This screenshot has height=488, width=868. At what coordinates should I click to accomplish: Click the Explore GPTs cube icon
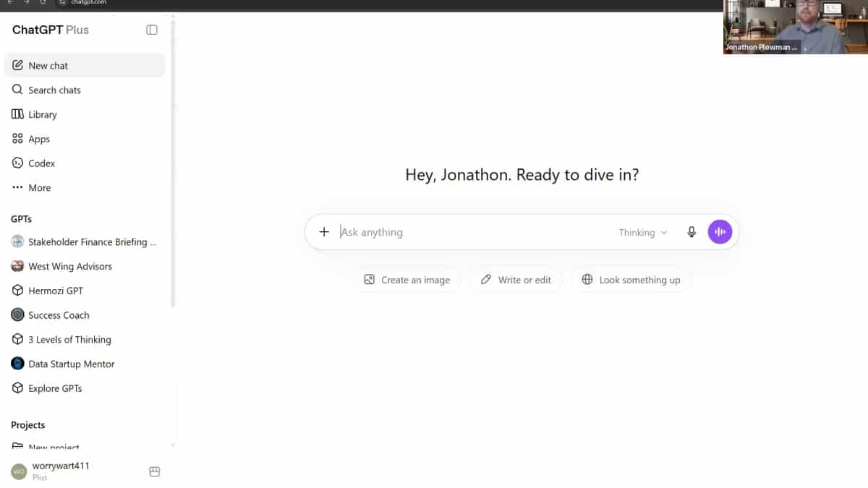[x=17, y=388]
